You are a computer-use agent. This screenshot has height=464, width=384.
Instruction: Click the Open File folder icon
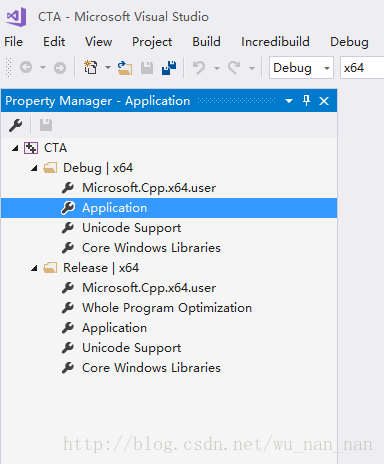point(125,68)
